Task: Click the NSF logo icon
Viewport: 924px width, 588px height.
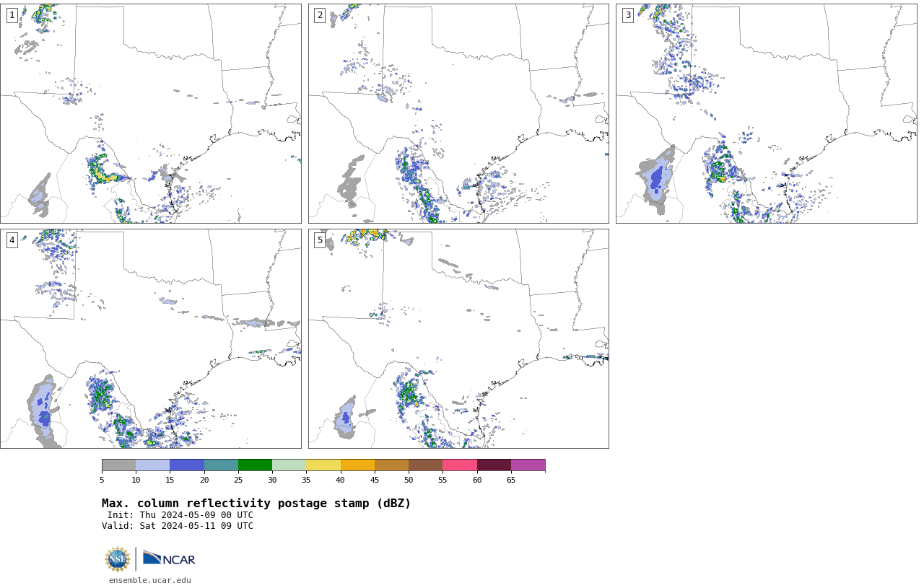Action: (118, 559)
